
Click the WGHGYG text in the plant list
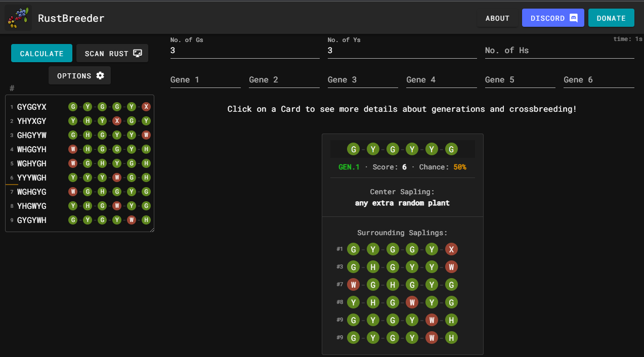tap(32, 192)
